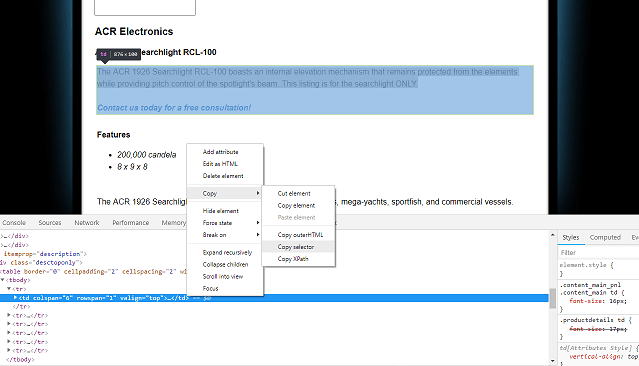Click the 'Features' heading text

click(114, 135)
